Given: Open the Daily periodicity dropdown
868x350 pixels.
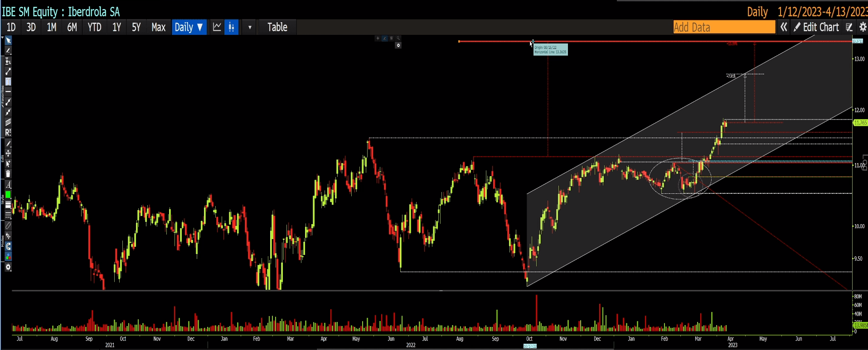Looking at the screenshot, I should click(x=189, y=27).
